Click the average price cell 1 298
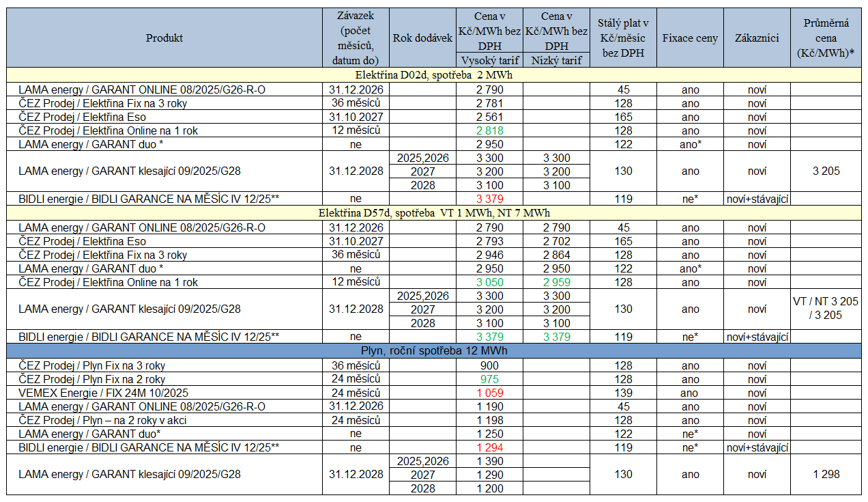The height and width of the screenshot is (502, 868). [826, 474]
